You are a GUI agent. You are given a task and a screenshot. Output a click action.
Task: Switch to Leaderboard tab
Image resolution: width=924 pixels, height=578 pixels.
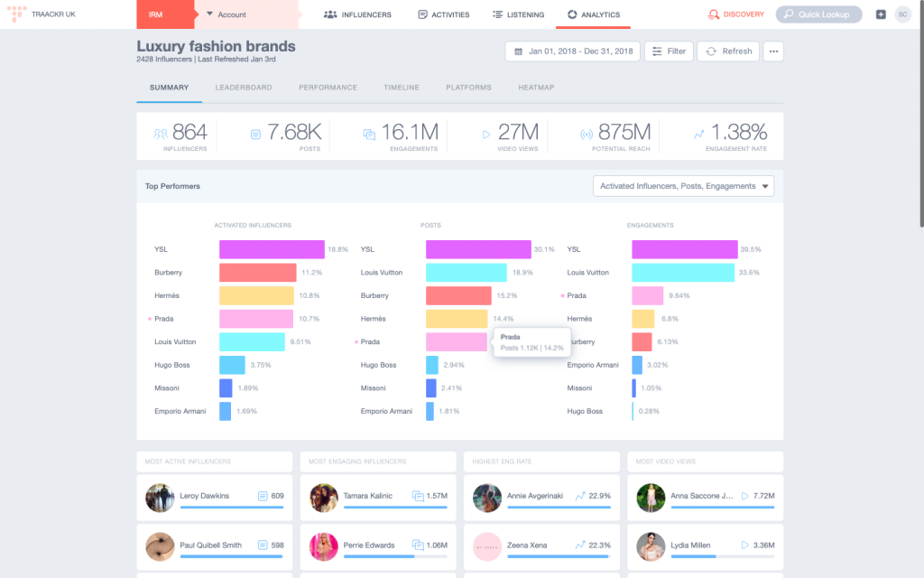pyautogui.click(x=244, y=88)
